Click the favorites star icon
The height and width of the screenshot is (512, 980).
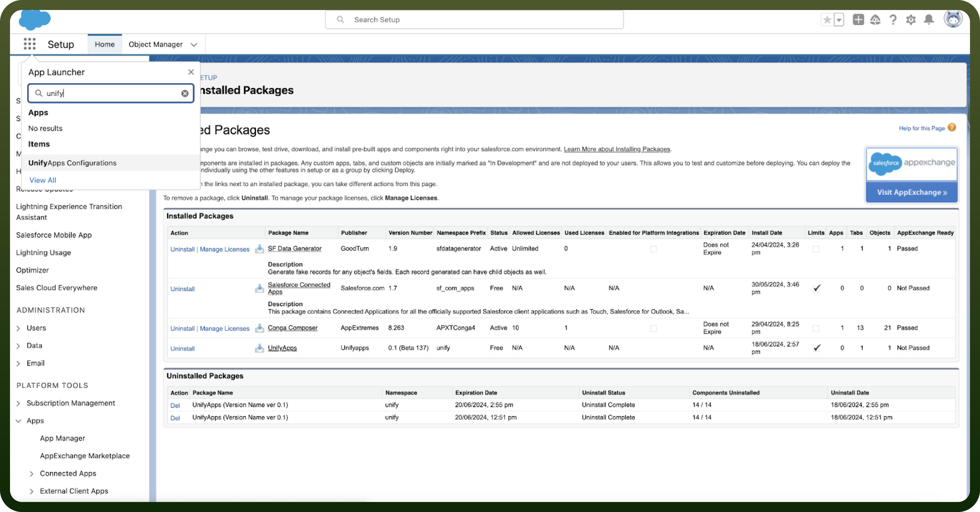pos(827,20)
